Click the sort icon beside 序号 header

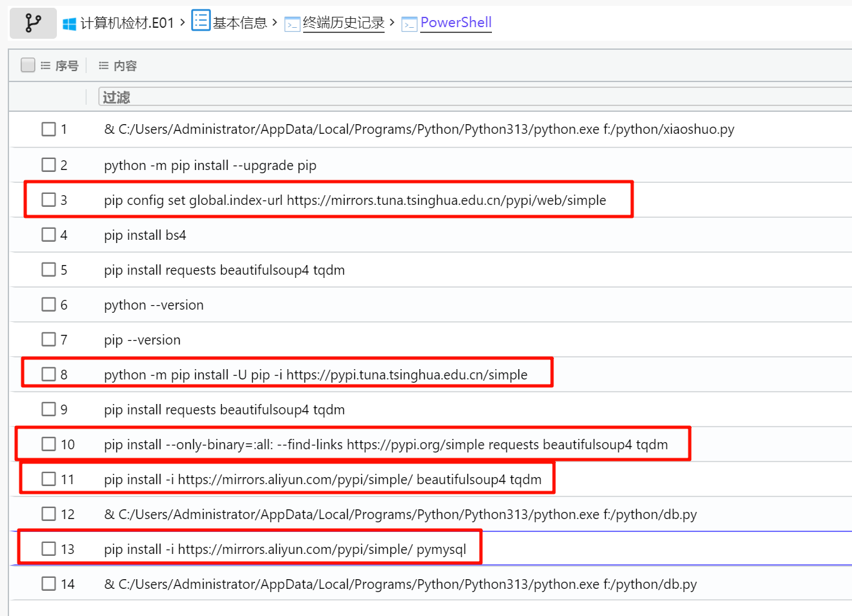(45, 65)
